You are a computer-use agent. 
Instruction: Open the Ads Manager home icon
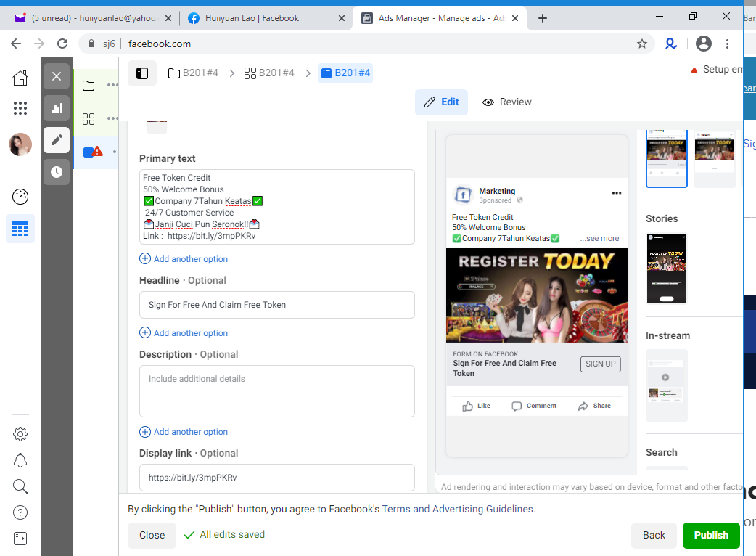[x=20, y=78]
